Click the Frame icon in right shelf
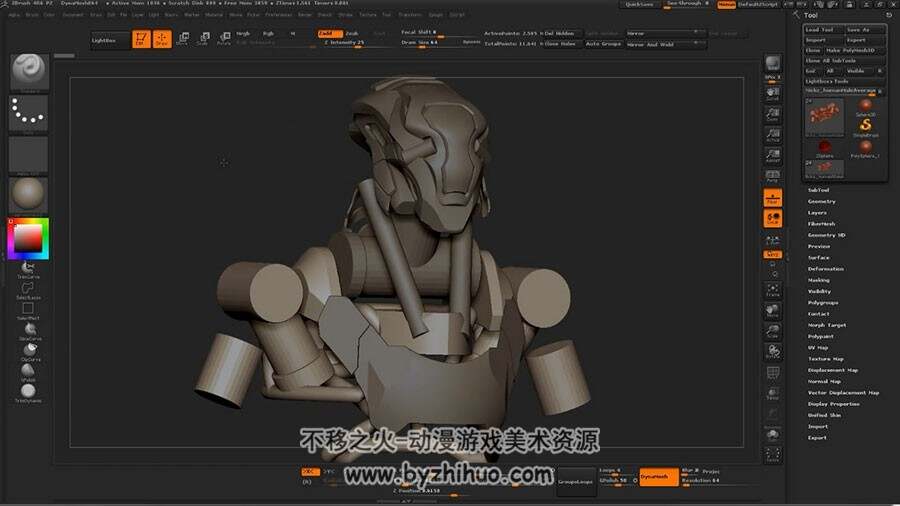Screen dimensions: 900x506 (x=773, y=290)
